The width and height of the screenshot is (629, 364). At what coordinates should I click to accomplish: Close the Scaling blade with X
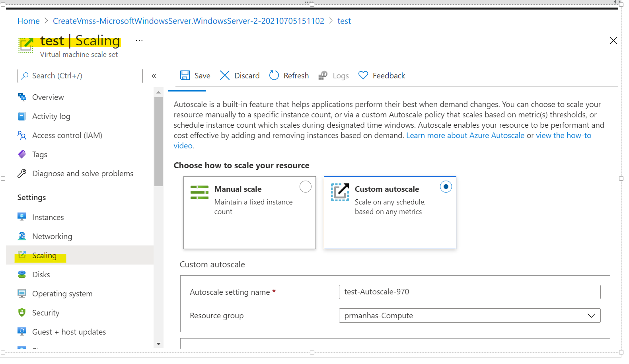click(x=613, y=41)
